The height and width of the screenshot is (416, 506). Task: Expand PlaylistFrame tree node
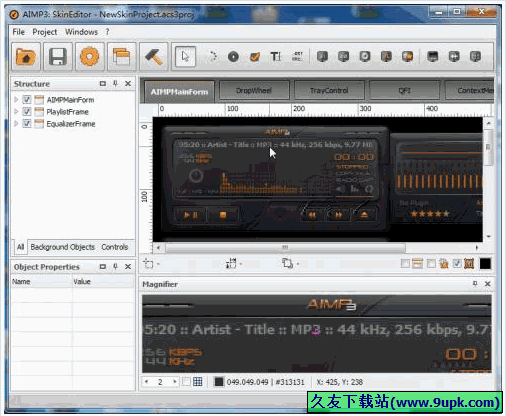click(x=16, y=111)
